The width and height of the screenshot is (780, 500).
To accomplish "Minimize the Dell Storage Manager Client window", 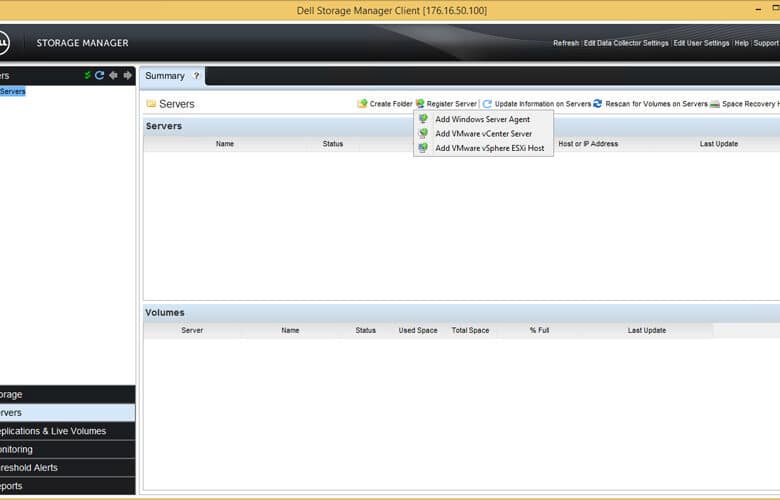I will (x=758, y=10).
